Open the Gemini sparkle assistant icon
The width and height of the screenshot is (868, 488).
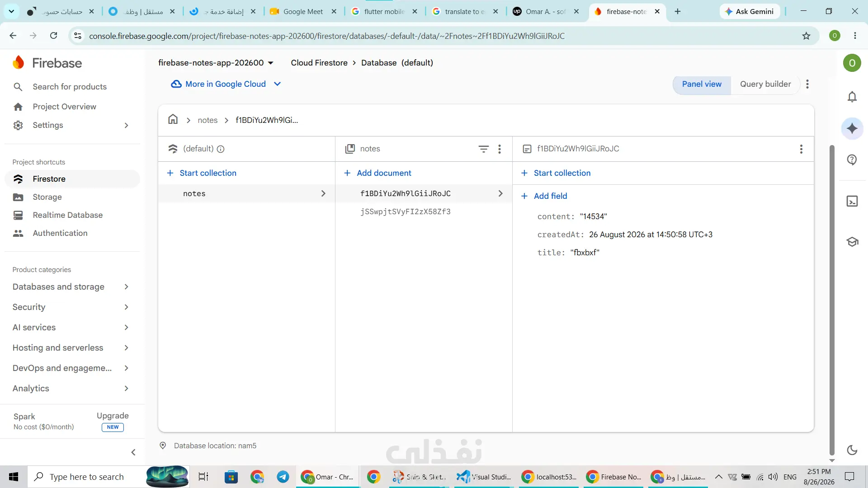click(852, 128)
